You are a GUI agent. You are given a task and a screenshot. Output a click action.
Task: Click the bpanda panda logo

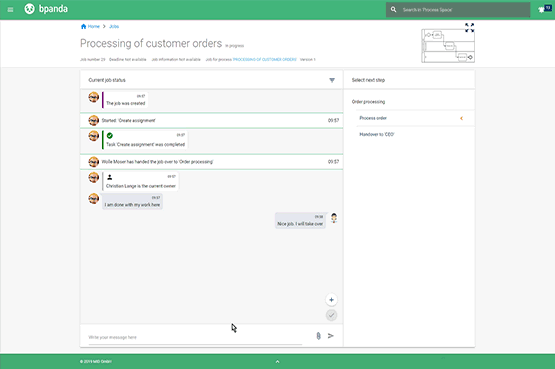(x=29, y=9)
